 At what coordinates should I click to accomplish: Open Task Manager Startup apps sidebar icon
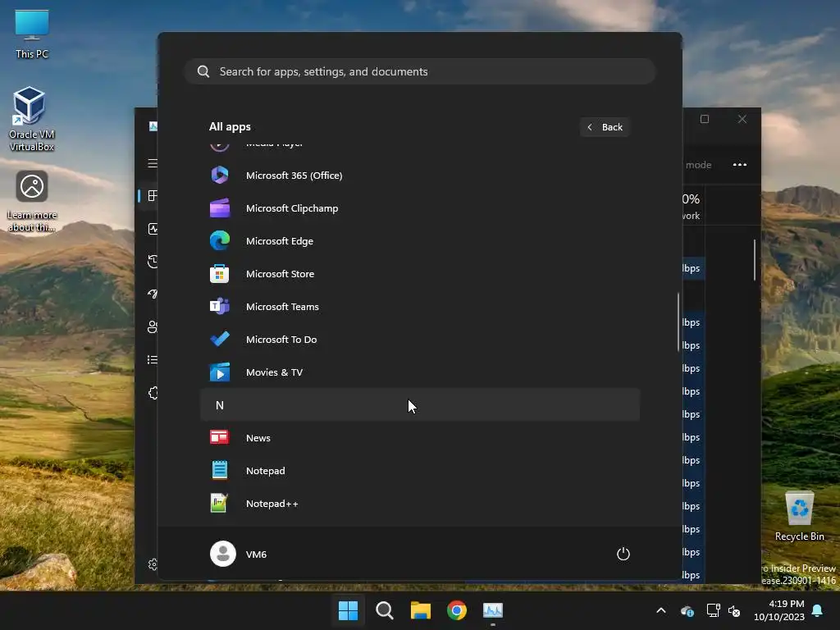[x=153, y=294]
